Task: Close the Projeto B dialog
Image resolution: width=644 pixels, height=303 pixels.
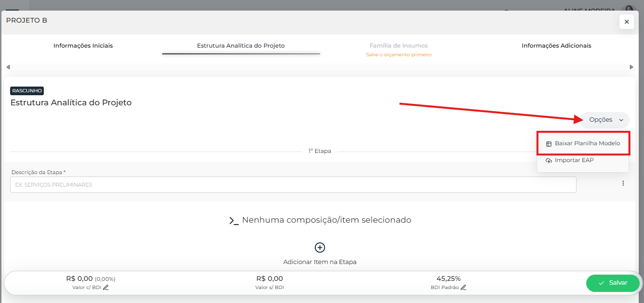Action: (x=626, y=22)
